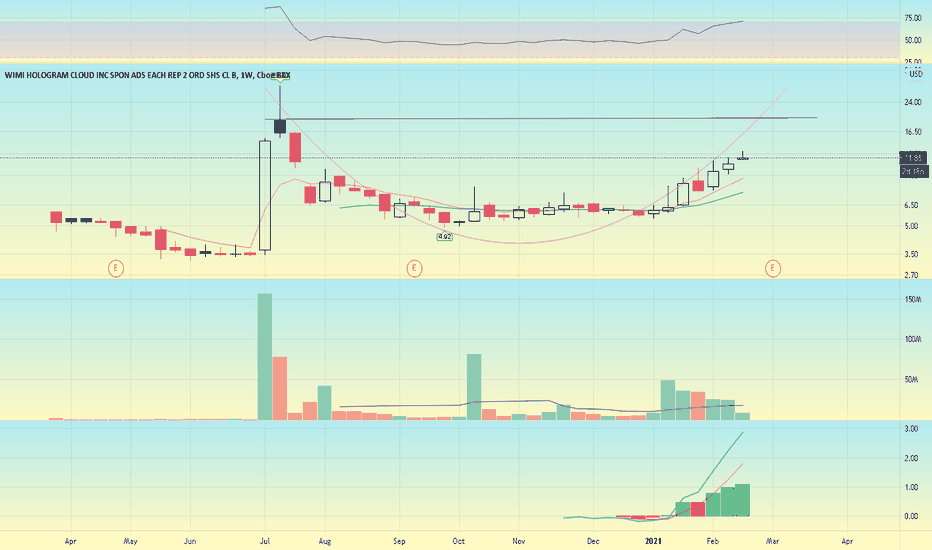Click the Mar date label
The image size is (932, 550).
pos(772,541)
